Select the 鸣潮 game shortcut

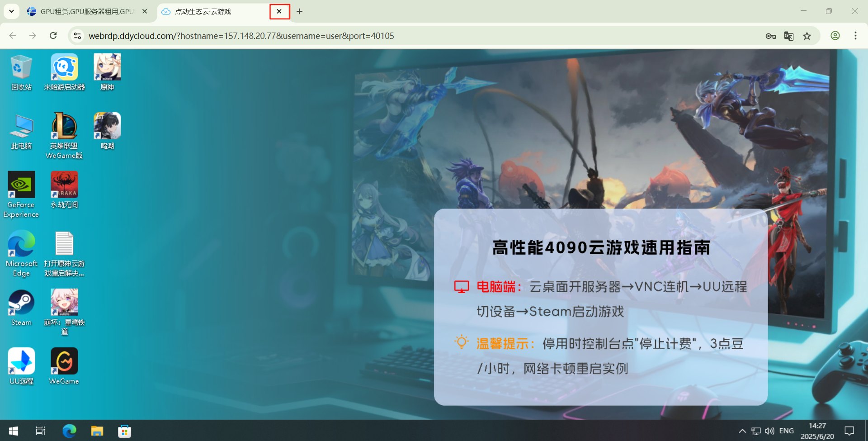pyautogui.click(x=107, y=131)
